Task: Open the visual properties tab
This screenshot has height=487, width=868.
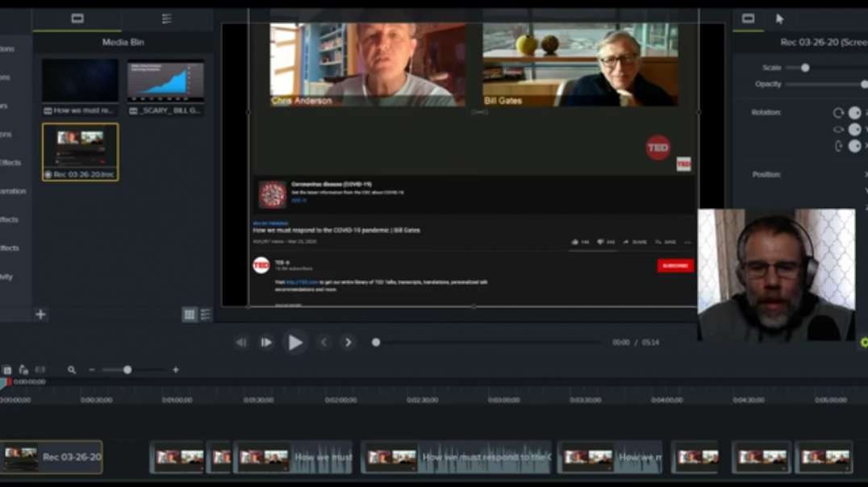Action: [x=748, y=19]
